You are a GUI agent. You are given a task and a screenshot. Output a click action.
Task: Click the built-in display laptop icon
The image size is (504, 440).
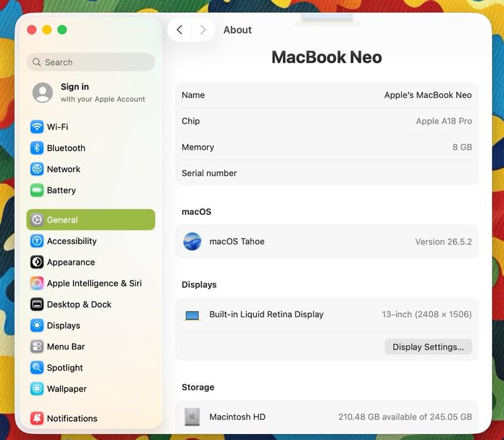192,315
